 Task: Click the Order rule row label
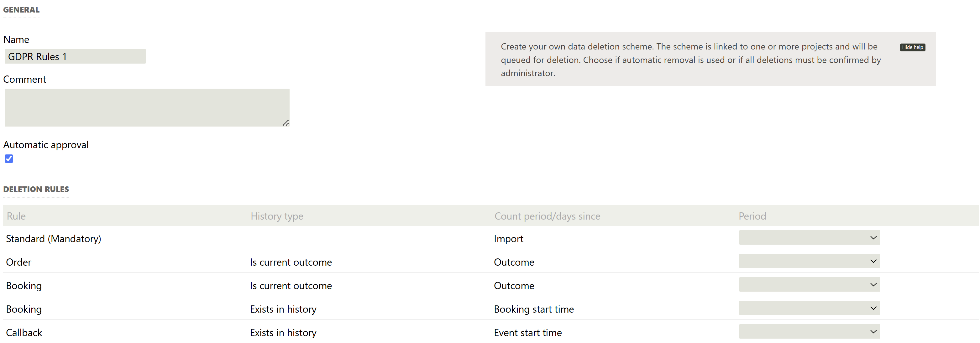click(x=18, y=262)
